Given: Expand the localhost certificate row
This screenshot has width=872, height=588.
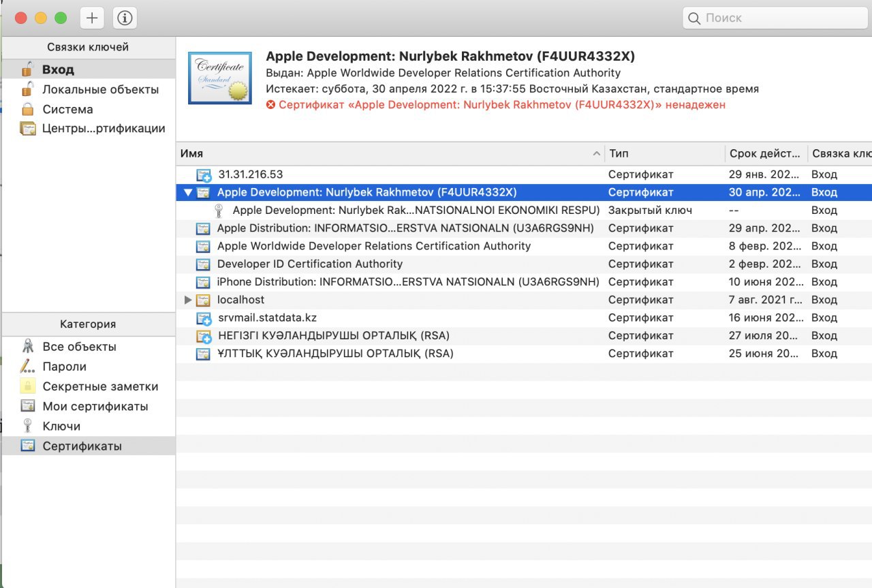Looking at the screenshot, I should tap(189, 300).
